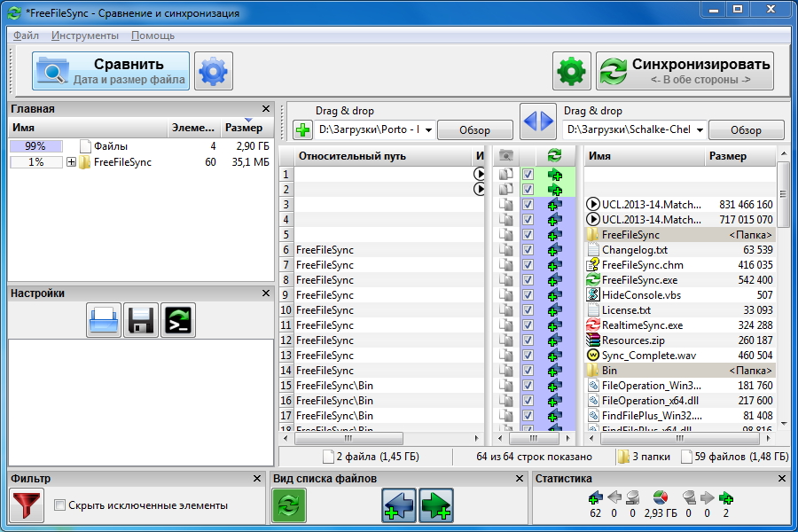798x532 pixels.
Task: Open the Файл menu
Action: point(26,35)
